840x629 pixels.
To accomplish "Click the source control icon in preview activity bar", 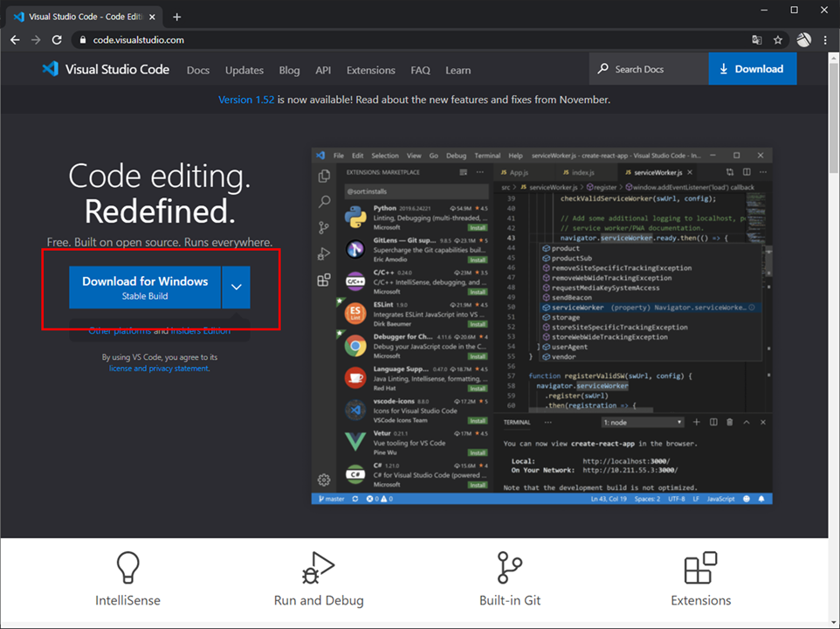I will (324, 228).
